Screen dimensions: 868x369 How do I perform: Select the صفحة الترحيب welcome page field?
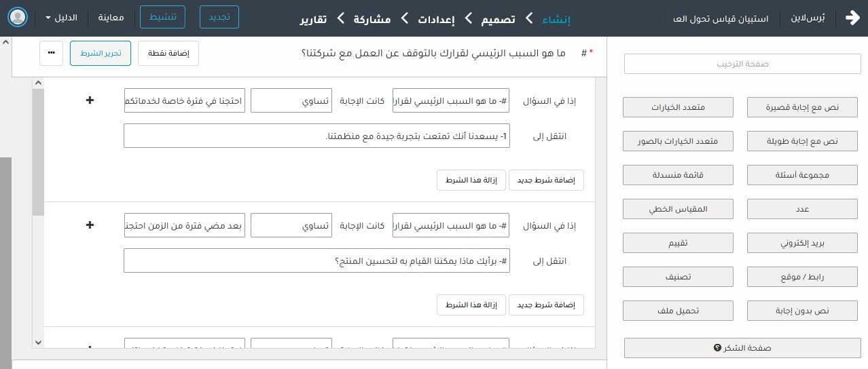pyautogui.click(x=742, y=64)
